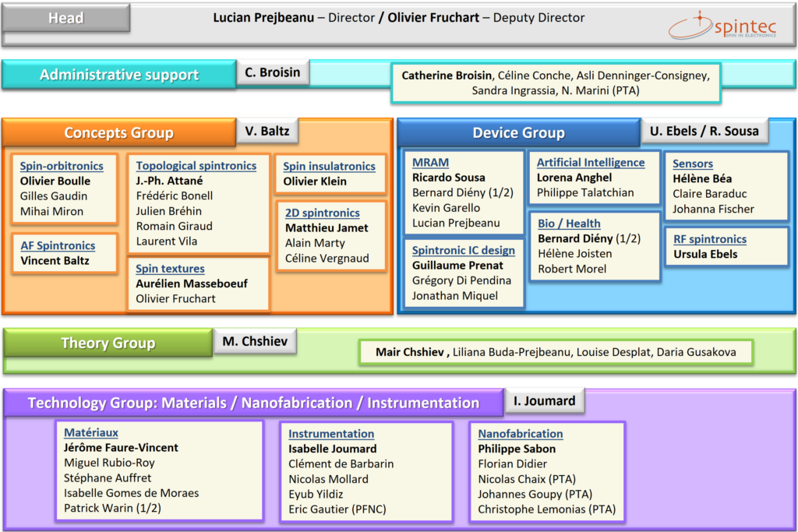Click the Spintec logo
Image resolution: width=798 pixels, height=532 pixels.
(x=722, y=26)
